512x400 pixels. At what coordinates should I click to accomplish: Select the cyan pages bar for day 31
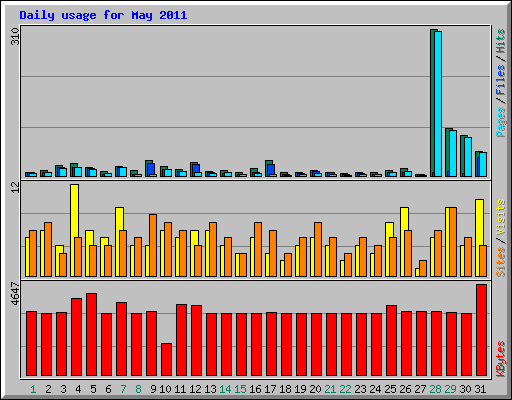(x=483, y=165)
